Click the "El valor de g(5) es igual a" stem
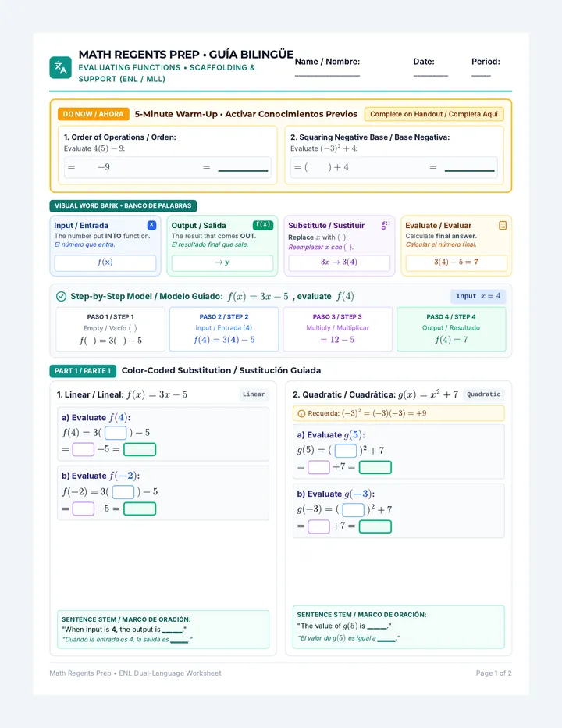 tap(349, 638)
